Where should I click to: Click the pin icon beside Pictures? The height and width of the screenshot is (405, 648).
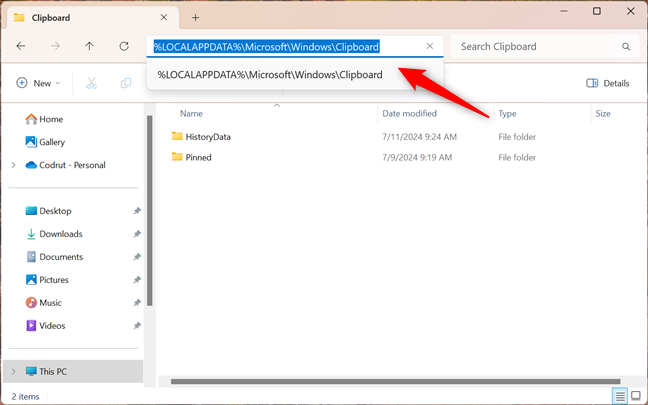137,280
